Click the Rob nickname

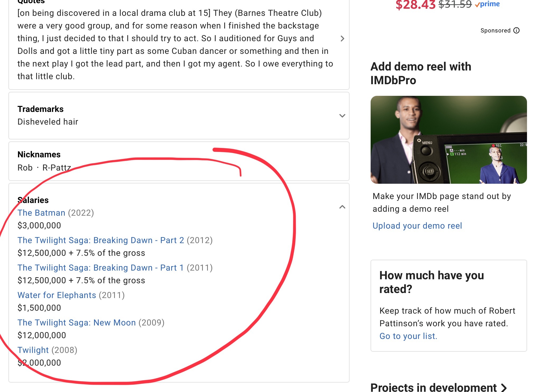tap(25, 168)
